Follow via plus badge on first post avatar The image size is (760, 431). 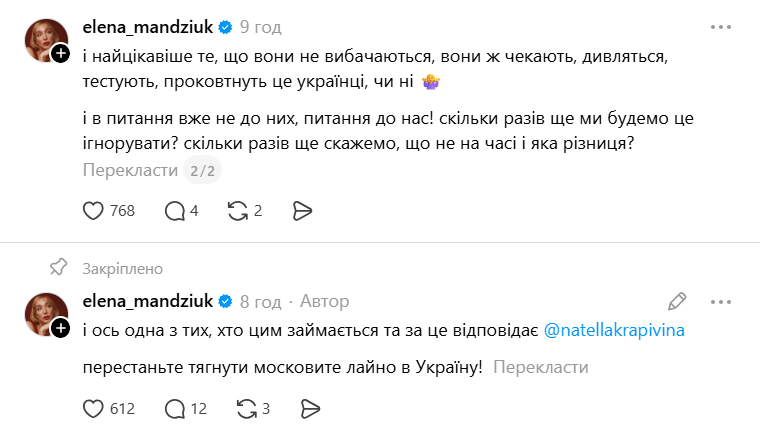click(61, 53)
